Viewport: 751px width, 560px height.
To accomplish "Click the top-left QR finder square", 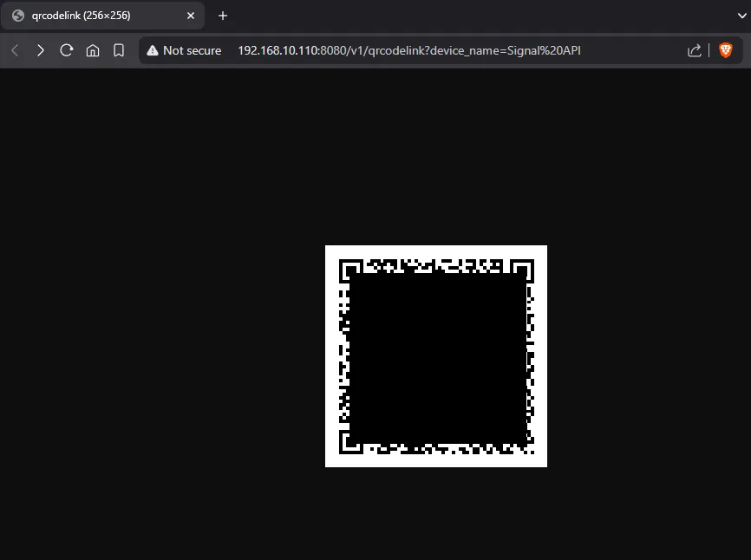I will tap(349, 269).
